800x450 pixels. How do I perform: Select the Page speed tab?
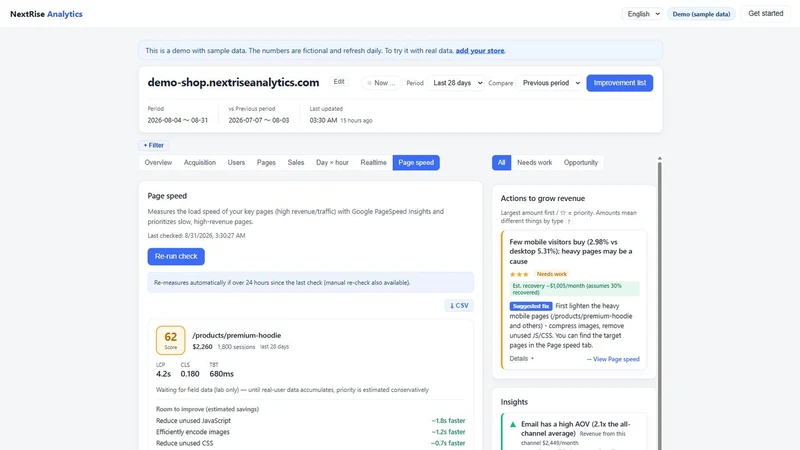tap(416, 162)
